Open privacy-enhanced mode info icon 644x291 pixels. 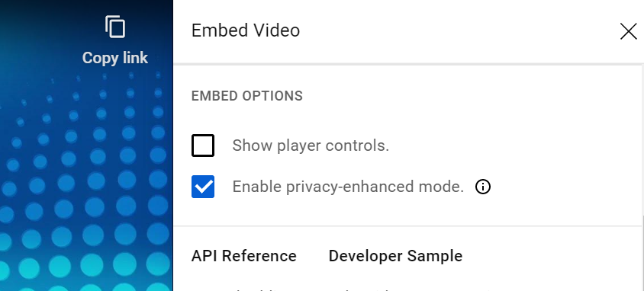[x=482, y=187]
